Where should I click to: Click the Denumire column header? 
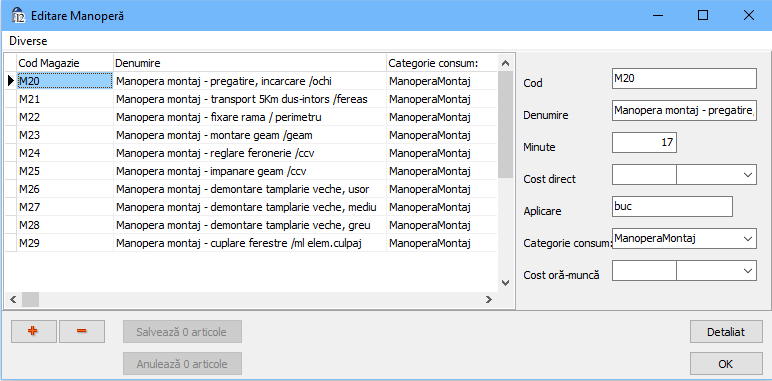(x=250, y=63)
